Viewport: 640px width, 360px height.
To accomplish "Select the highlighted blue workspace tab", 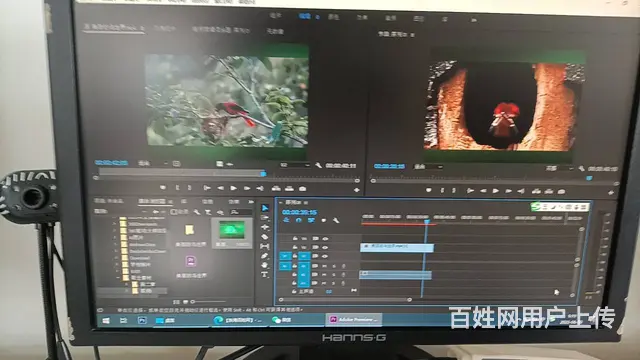I will coord(304,16).
